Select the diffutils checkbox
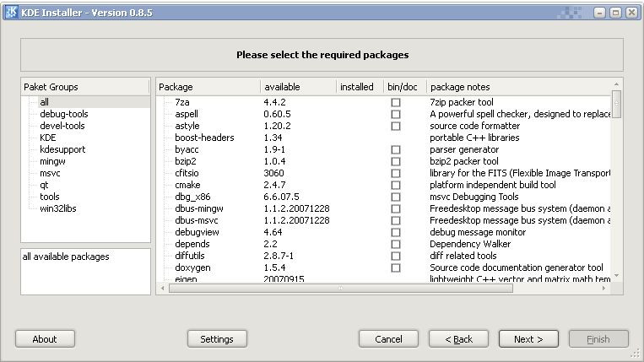This screenshot has height=362, width=644. coord(396,257)
